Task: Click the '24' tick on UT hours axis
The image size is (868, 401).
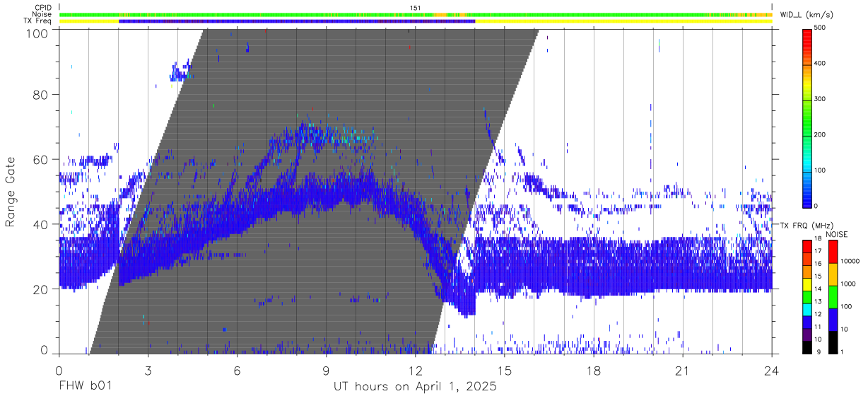Action: pos(772,371)
